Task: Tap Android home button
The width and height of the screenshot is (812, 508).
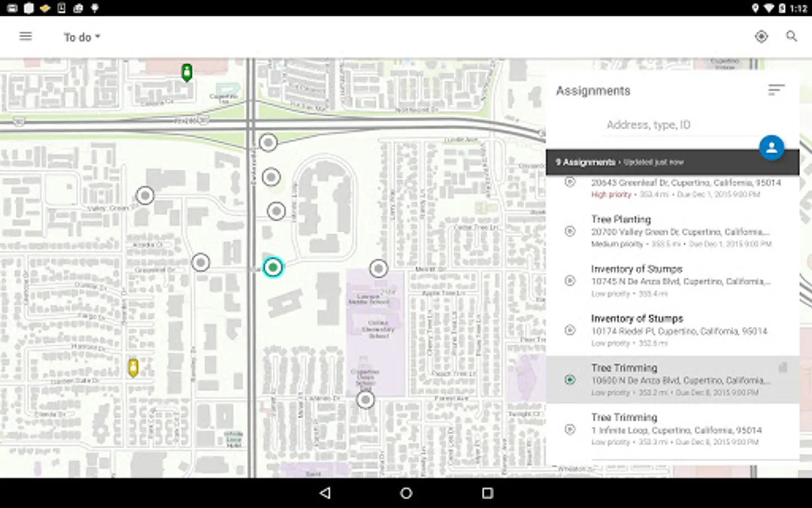Action: point(406,493)
